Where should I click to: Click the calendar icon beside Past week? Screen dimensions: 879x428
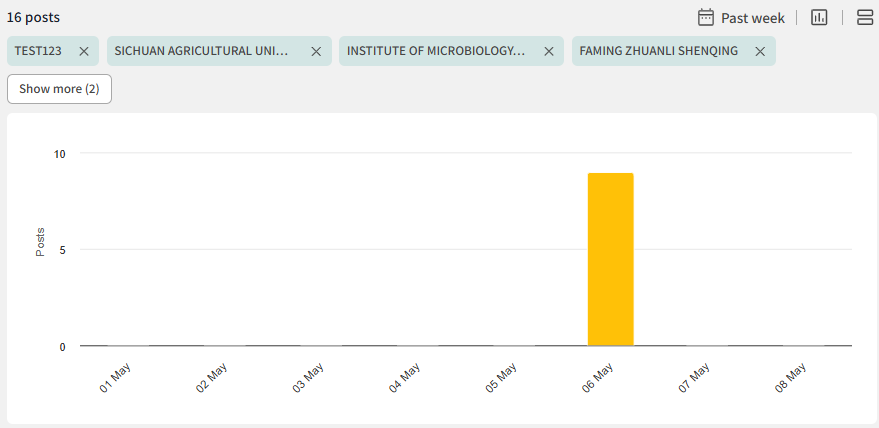click(706, 17)
